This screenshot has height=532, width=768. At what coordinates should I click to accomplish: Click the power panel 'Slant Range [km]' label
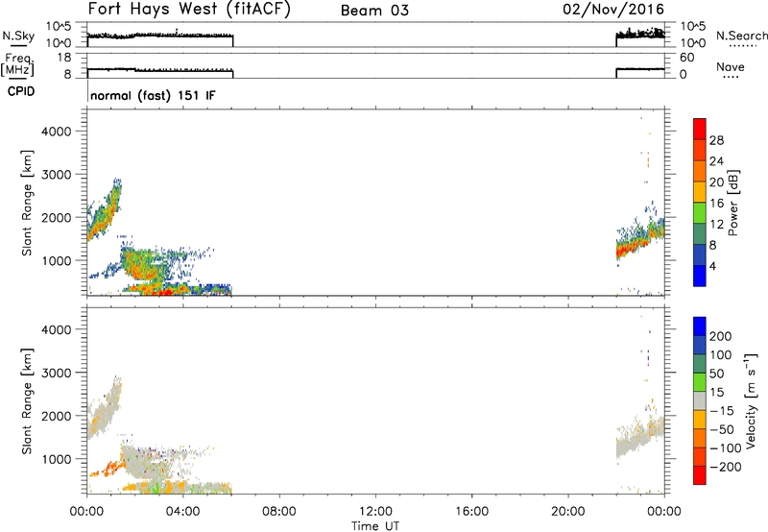pos(27,203)
